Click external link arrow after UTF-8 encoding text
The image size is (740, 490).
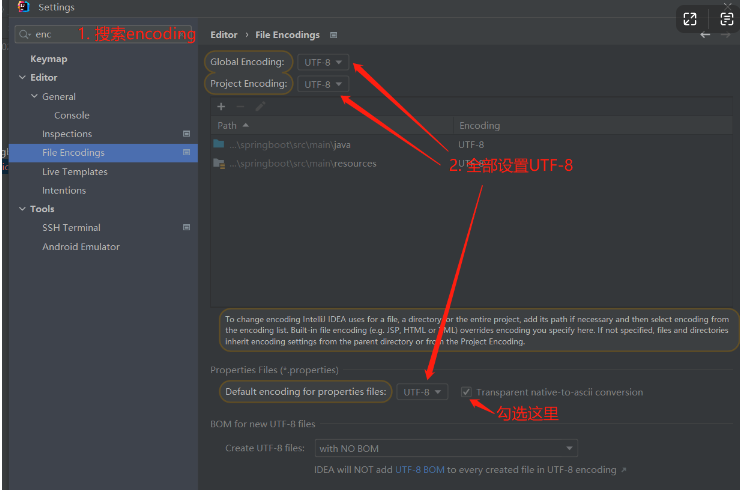pyautogui.click(x=624, y=470)
